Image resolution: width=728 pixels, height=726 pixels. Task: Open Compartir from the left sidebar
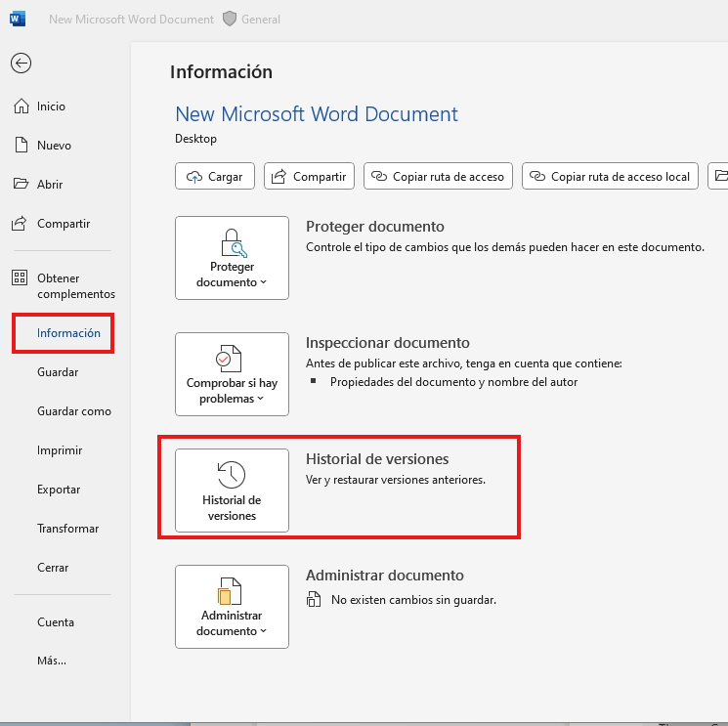(64, 224)
